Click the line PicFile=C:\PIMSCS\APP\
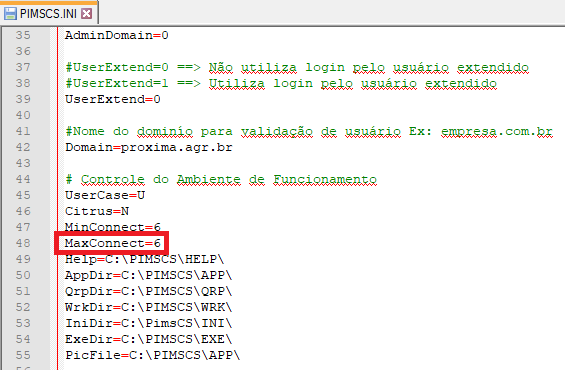This screenshot has width=565, height=370. (x=152, y=355)
